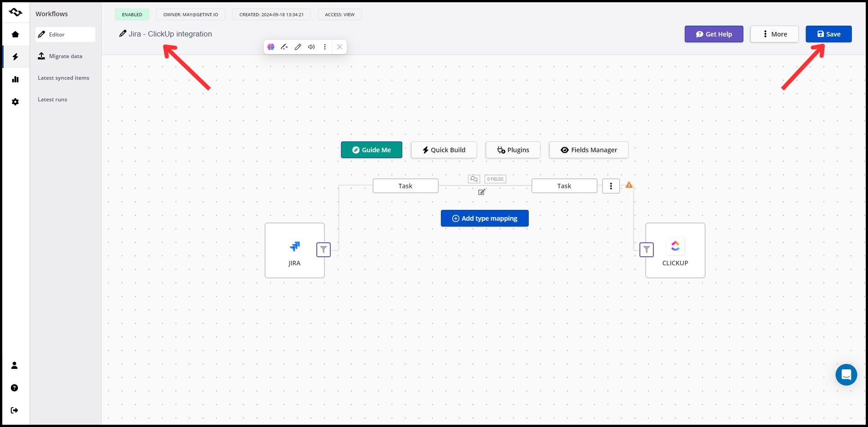
Task: Expand the Task mapping three-dot menu
Action: coord(611,186)
